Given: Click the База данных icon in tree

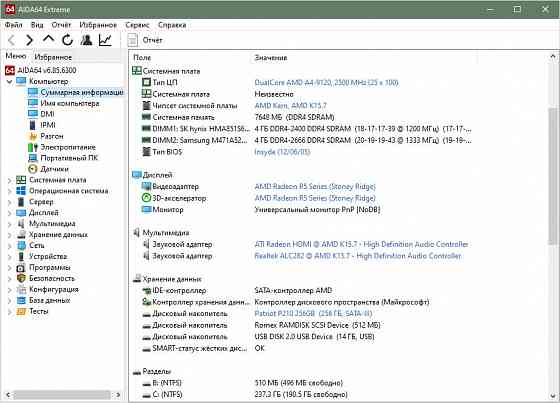Looking at the screenshot, I should click(x=21, y=300).
